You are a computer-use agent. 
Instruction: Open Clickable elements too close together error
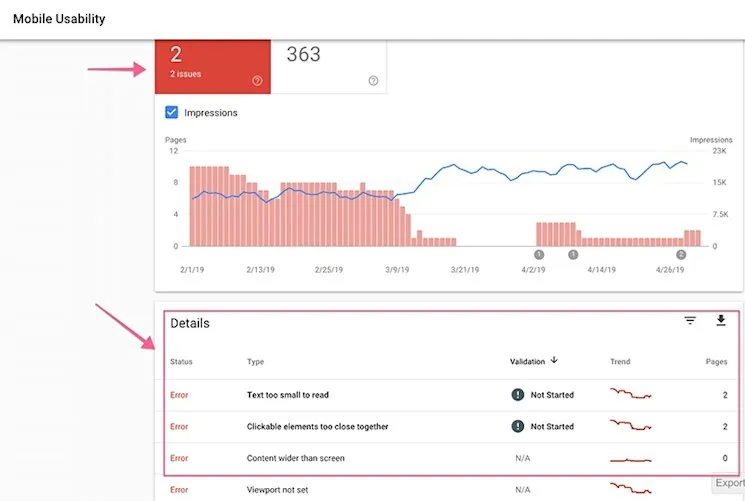coord(317,427)
